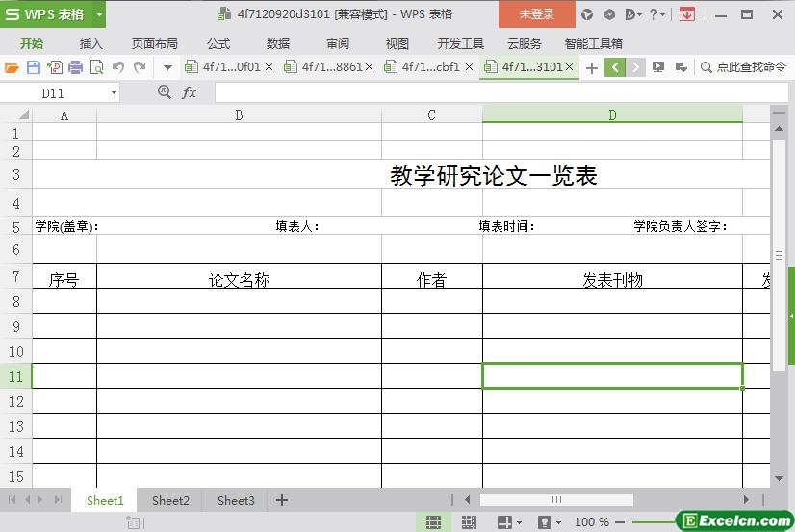The width and height of the screenshot is (795, 532).
Task: Select column C header
Action: click(431, 115)
